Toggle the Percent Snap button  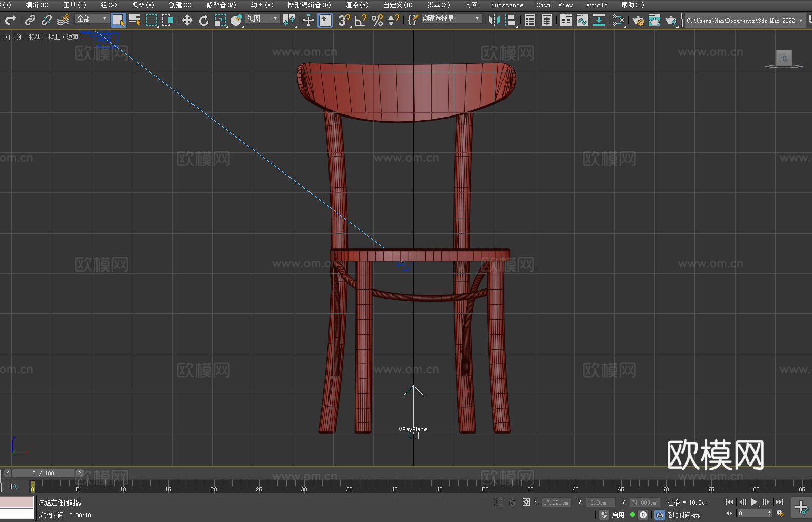pos(377,20)
